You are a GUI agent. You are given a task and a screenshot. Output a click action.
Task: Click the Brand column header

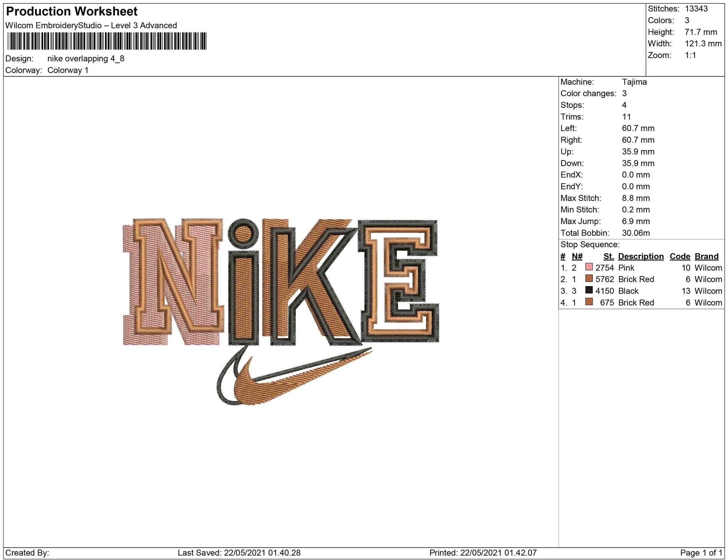pyautogui.click(x=706, y=256)
